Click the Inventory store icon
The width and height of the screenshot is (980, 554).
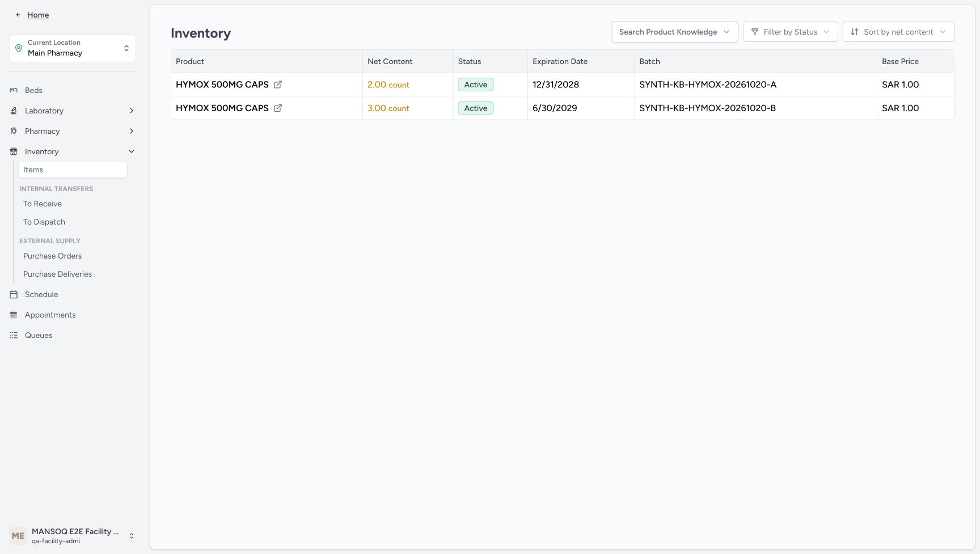click(14, 151)
